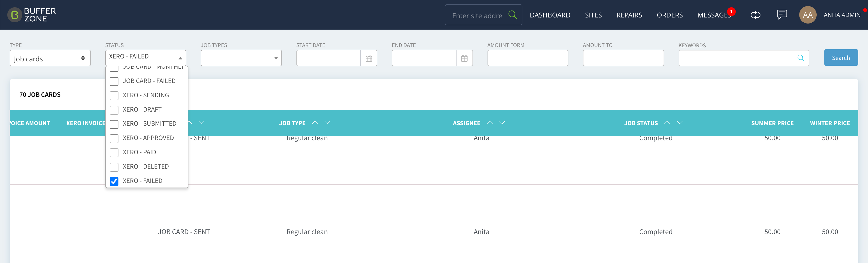Sort Job Status ascending arrow

coord(667,123)
